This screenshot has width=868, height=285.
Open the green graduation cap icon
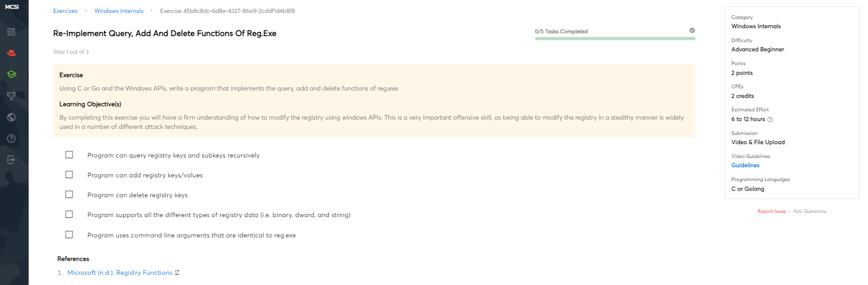[x=12, y=74]
